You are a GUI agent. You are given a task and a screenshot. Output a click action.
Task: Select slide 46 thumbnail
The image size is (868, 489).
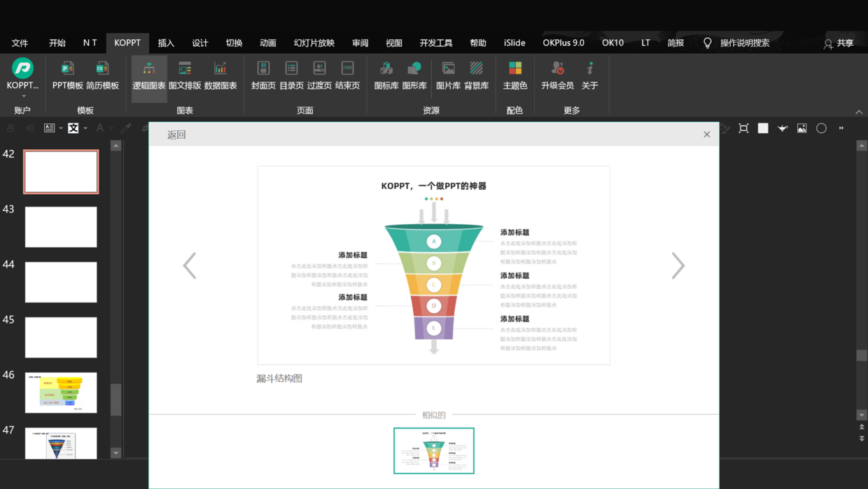tap(61, 392)
